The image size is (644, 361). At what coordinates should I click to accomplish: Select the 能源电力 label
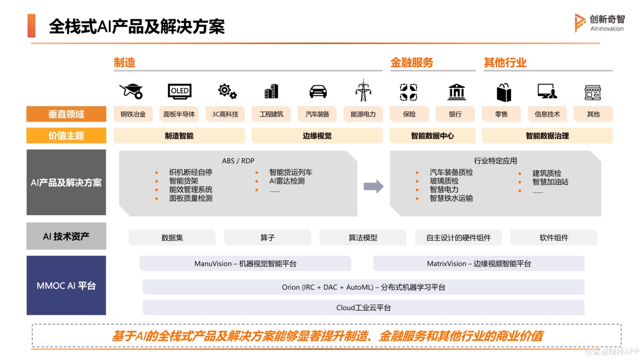pos(363,114)
